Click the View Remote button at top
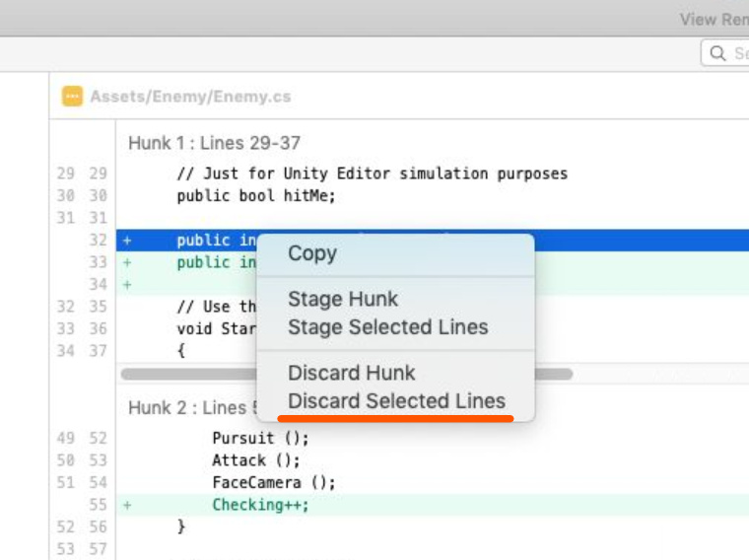The width and height of the screenshot is (749, 560). pyautogui.click(x=715, y=20)
